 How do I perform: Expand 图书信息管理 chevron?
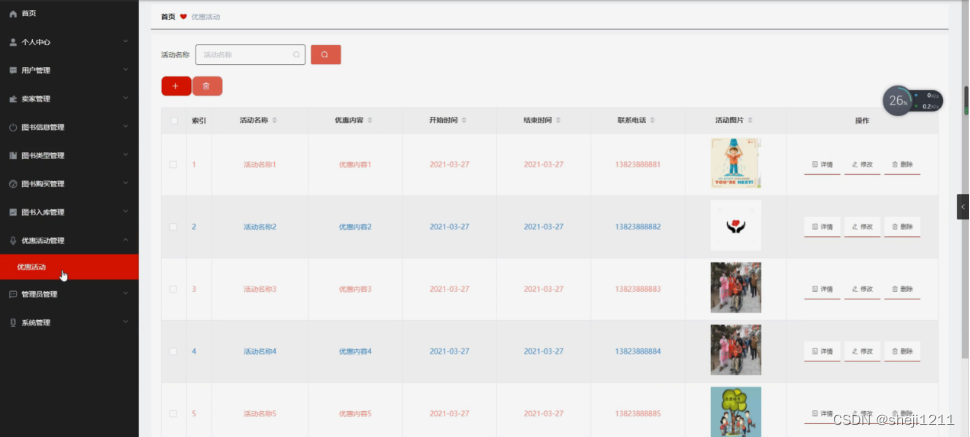coord(126,126)
